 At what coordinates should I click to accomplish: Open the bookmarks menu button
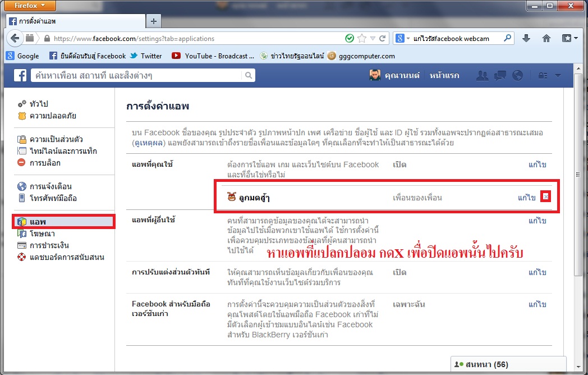(x=569, y=38)
